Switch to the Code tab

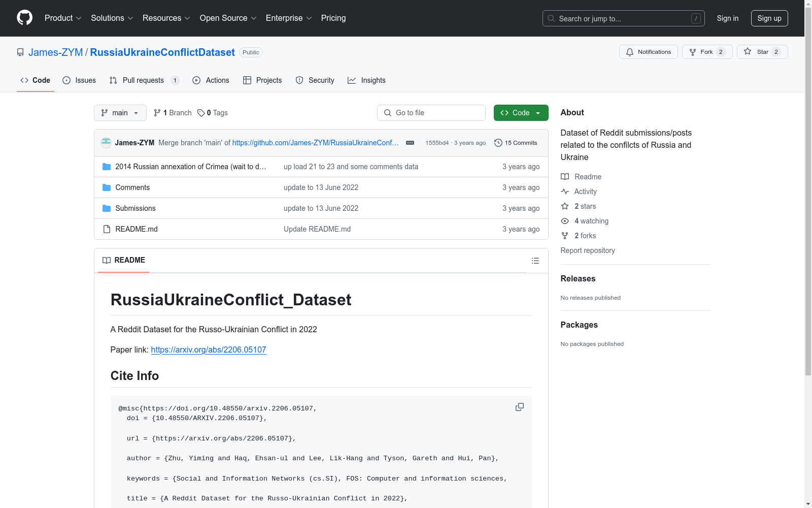pyautogui.click(x=35, y=80)
